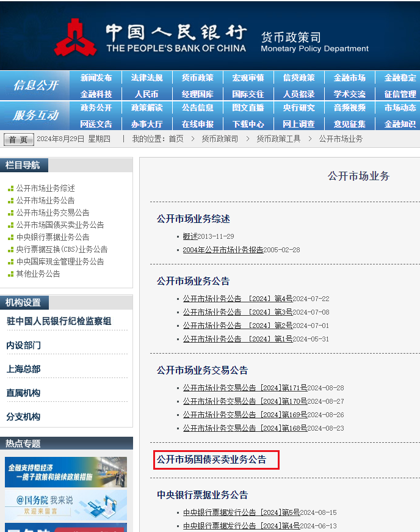420x532 pixels.
Task: Open 金融知识 navigation item
Action: (400, 124)
